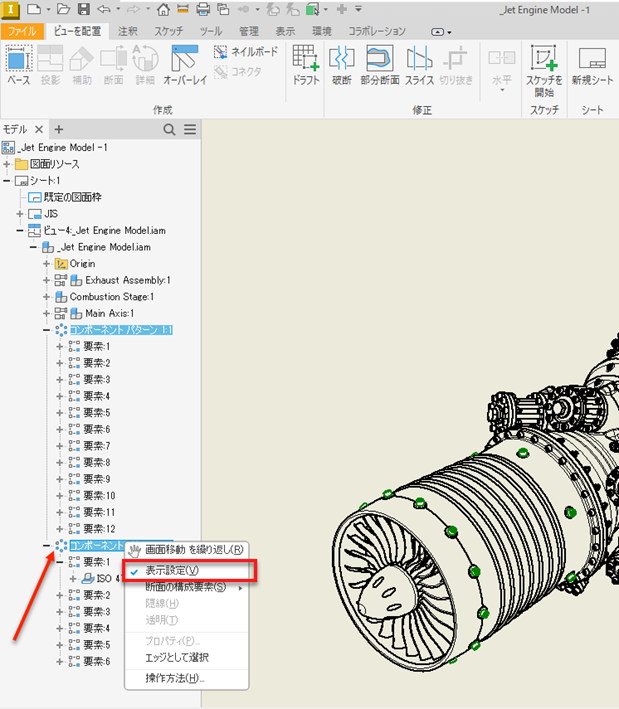The height and width of the screenshot is (709, 619).
Task: Toggle the checked 表示設定(V) visibility option
Action: point(172,570)
